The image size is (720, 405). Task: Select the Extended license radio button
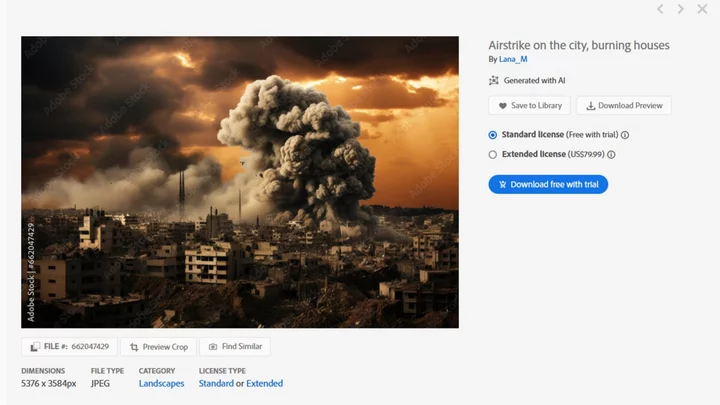click(x=493, y=154)
